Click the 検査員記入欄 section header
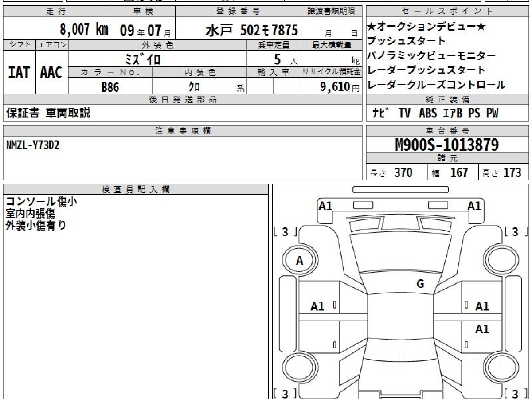 tap(135, 189)
